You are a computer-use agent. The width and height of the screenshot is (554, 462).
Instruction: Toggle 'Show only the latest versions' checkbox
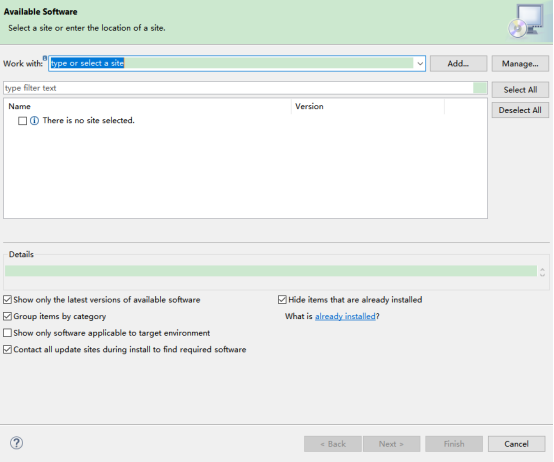[x=7, y=300]
